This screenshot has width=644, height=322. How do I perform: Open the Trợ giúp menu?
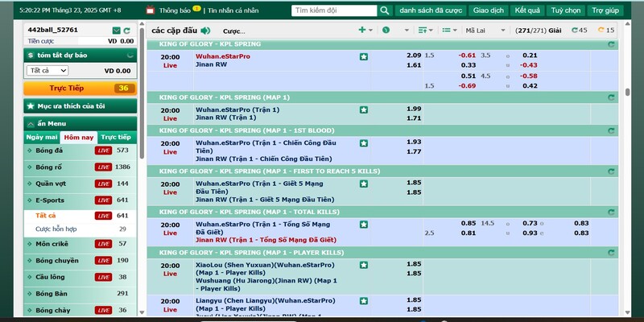click(x=605, y=10)
